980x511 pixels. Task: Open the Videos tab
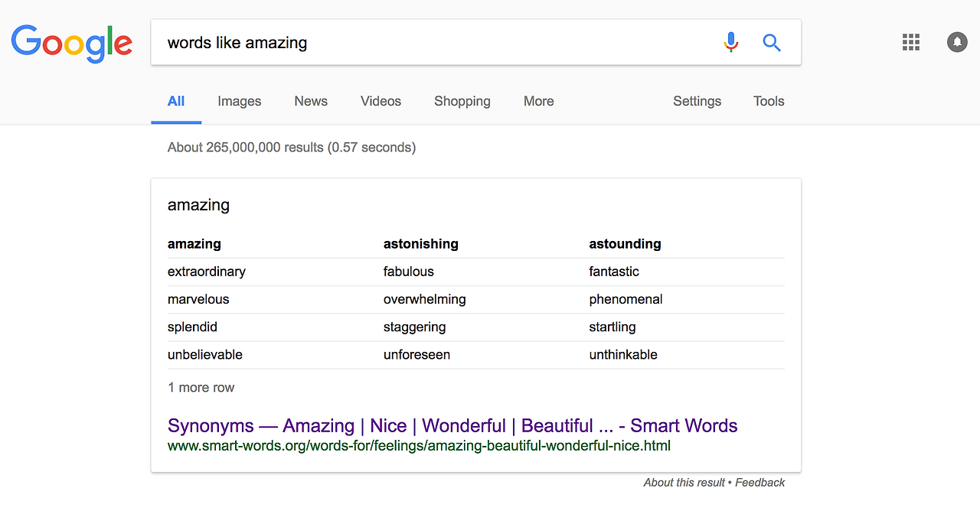pyautogui.click(x=381, y=101)
